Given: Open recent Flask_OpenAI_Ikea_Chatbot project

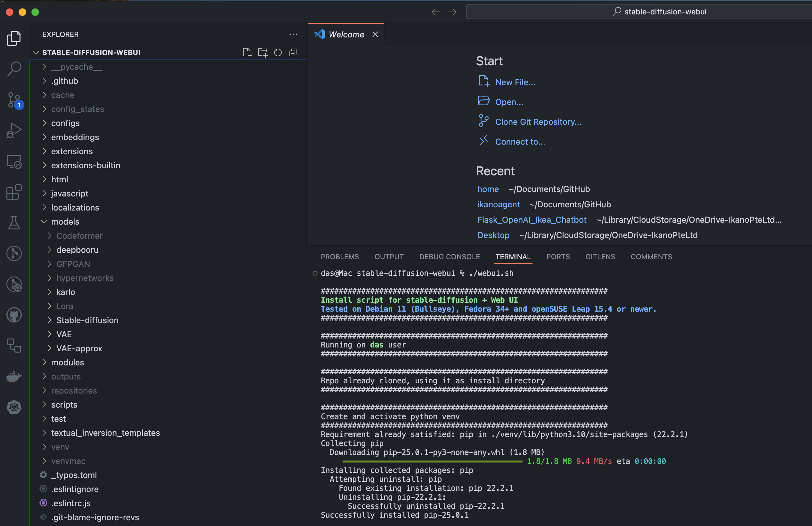Looking at the screenshot, I should pyautogui.click(x=532, y=219).
